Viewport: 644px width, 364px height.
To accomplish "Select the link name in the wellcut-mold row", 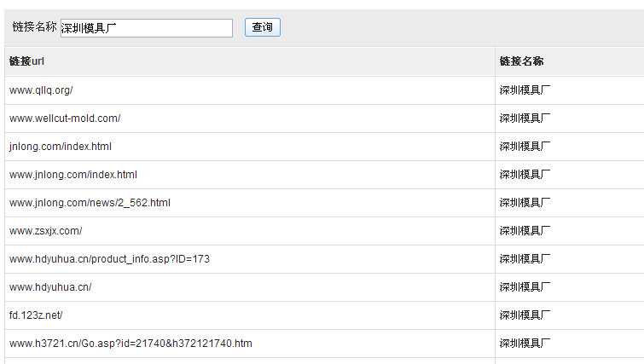I will click(525, 118).
